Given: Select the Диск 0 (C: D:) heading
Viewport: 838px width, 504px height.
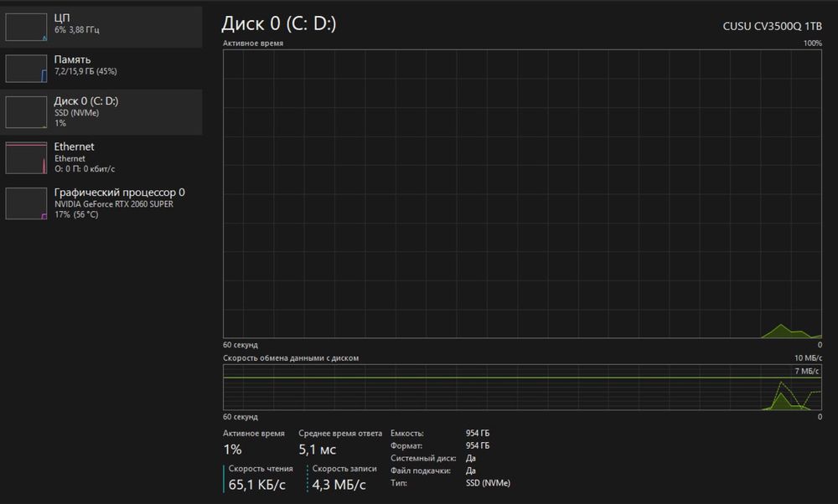Looking at the screenshot, I should tap(279, 23).
